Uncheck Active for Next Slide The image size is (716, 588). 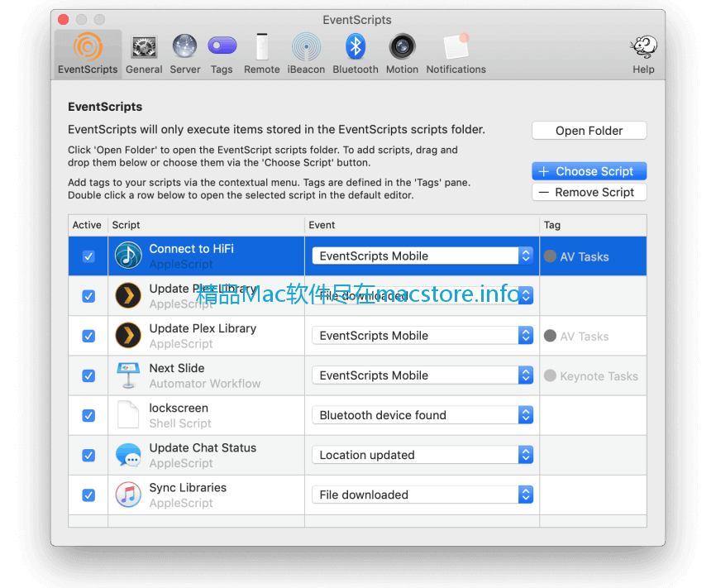pos(88,375)
